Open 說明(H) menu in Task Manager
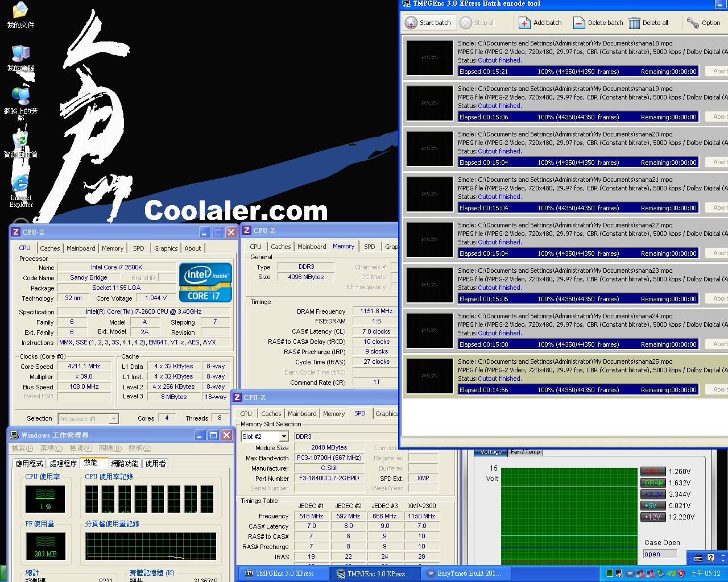The image size is (728, 582). 140,448
